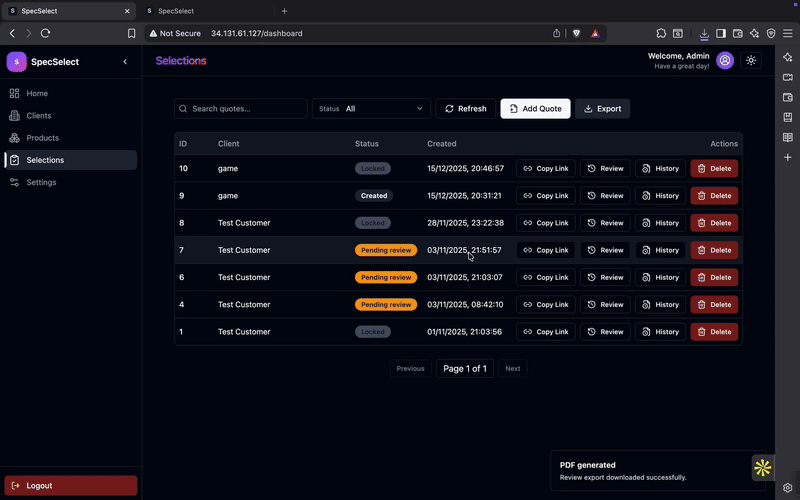Export the quotes list
Image resolution: width=800 pixels, height=500 pixels.
[602, 109]
